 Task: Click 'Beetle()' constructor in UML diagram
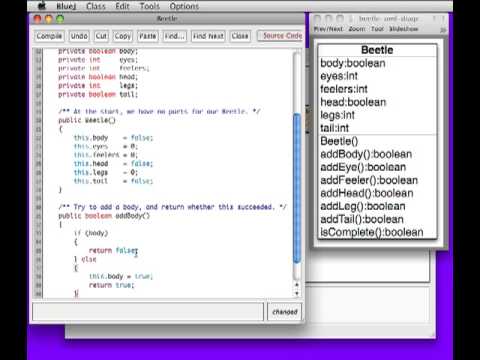click(339, 141)
